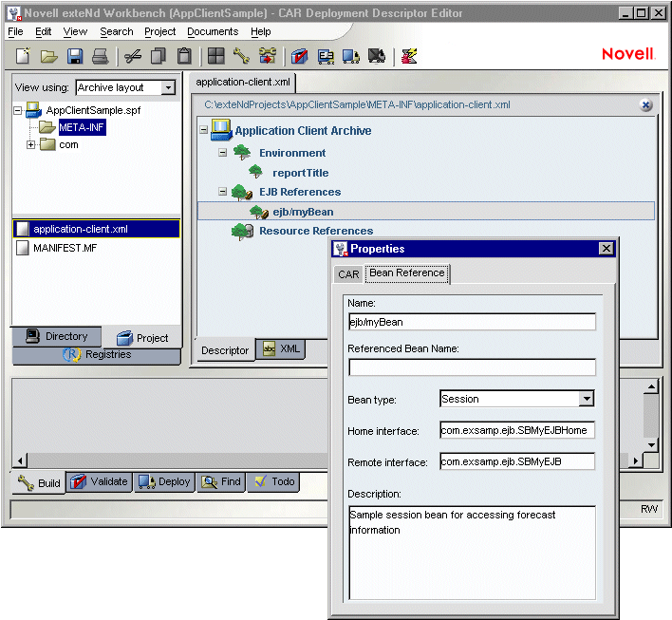Open the Search menu
The height and width of the screenshot is (620, 672).
pyautogui.click(x=117, y=31)
